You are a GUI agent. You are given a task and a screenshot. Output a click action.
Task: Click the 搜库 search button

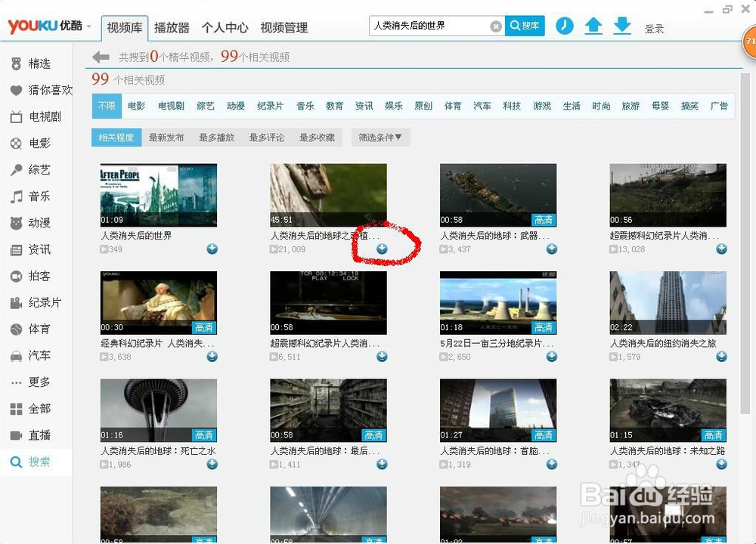[525, 26]
